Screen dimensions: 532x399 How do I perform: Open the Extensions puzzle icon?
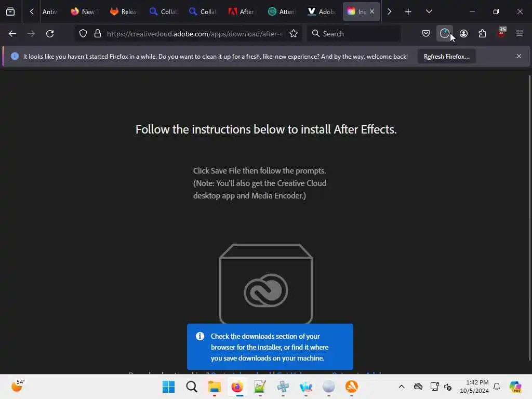[x=482, y=34]
